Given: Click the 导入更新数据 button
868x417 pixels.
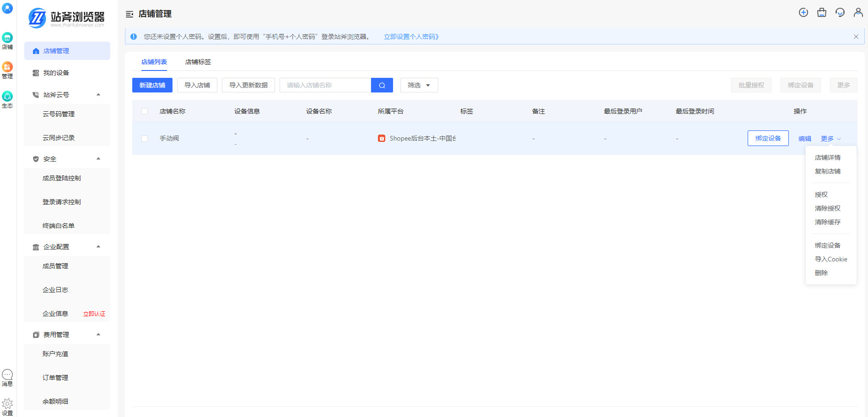Looking at the screenshot, I should [x=248, y=85].
